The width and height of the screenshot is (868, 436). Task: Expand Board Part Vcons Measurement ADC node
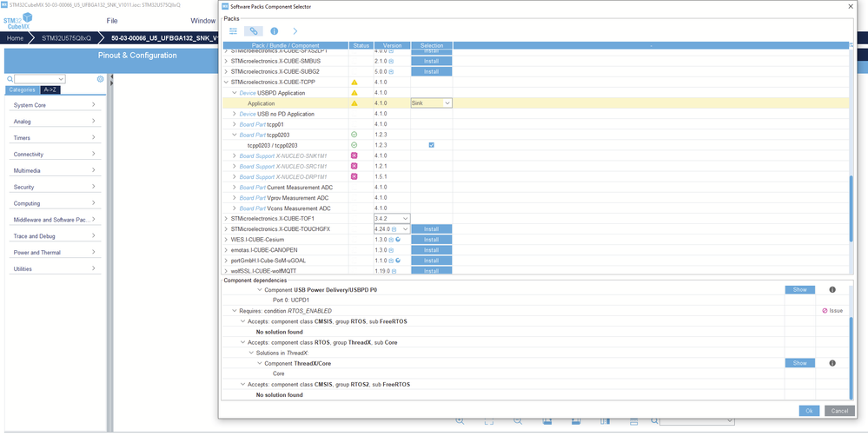(235, 208)
